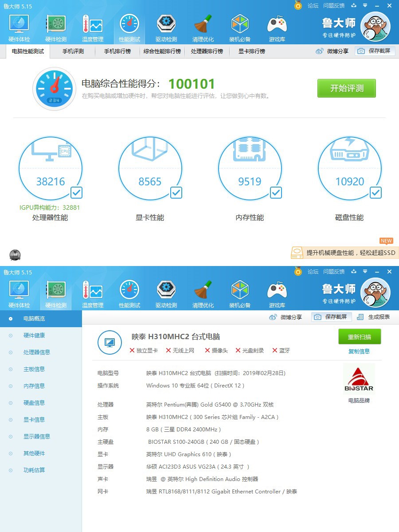Switch to the 手机评测 tab
Screen dimensions: 399x532
click(x=73, y=51)
